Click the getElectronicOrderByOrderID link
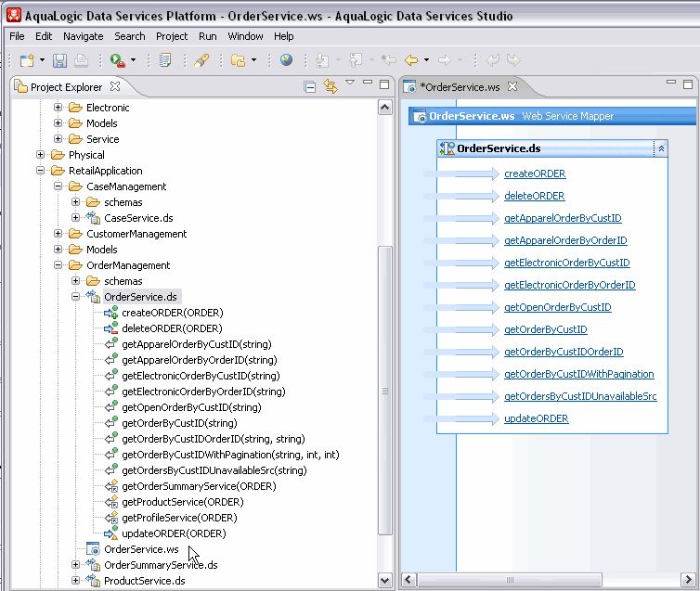This screenshot has height=591, width=700. [x=570, y=285]
